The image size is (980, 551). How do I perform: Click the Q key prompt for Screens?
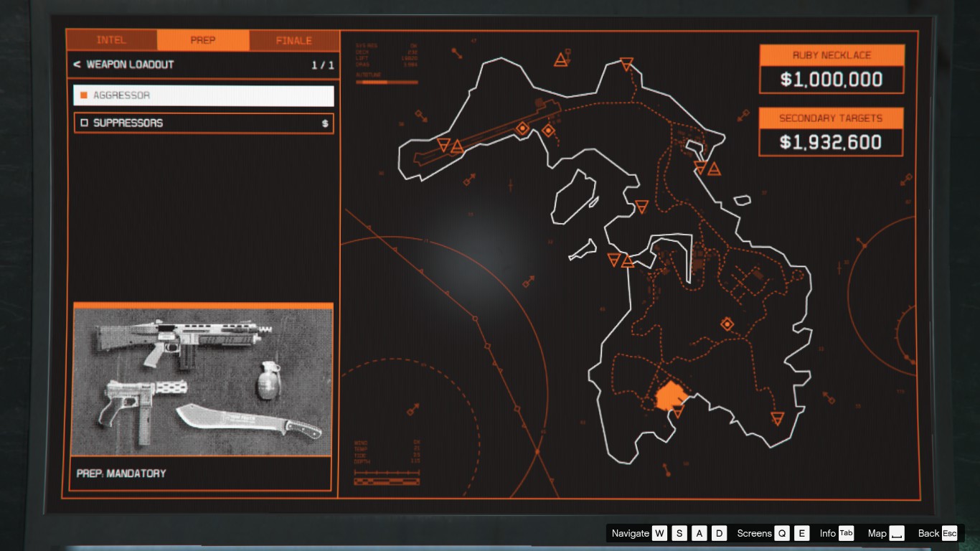(x=782, y=533)
